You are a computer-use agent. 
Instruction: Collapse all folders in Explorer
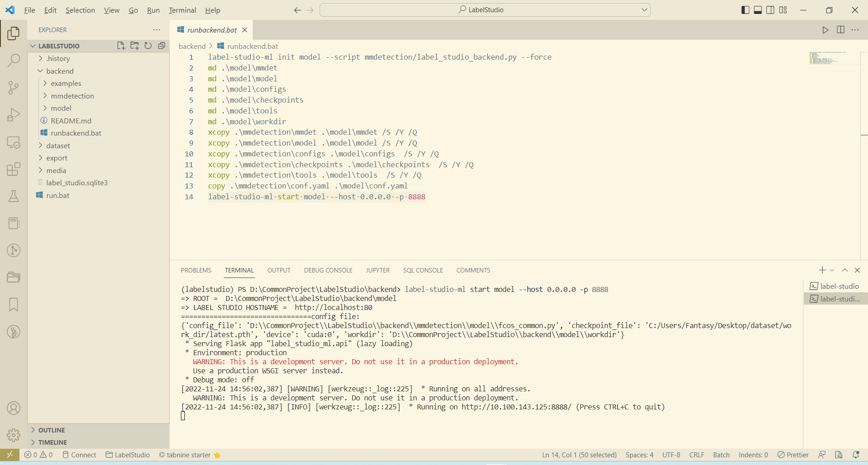tap(161, 46)
